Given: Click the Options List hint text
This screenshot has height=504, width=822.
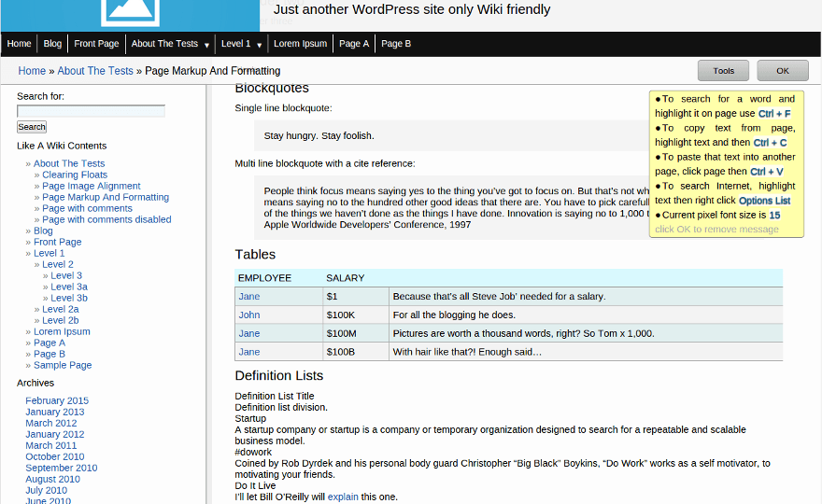Looking at the screenshot, I should (x=764, y=201).
